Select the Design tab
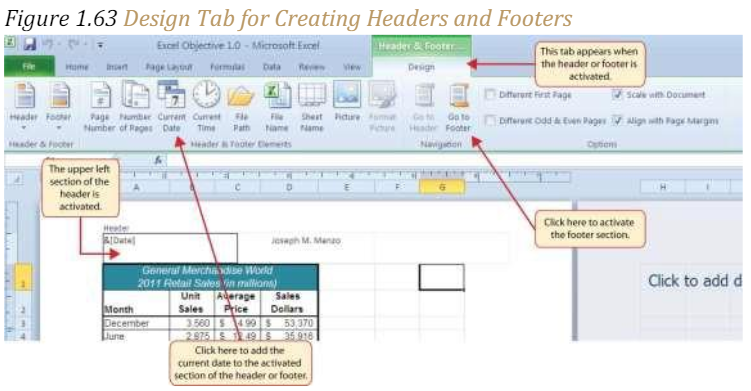Screen dimensions: 751x391 pos(421,67)
